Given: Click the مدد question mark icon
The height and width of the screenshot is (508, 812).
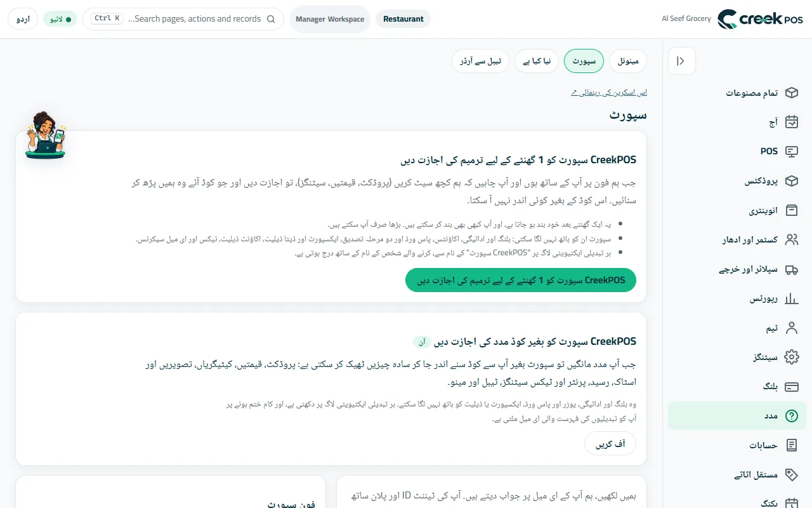Looking at the screenshot, I should [x=791, y=416].
